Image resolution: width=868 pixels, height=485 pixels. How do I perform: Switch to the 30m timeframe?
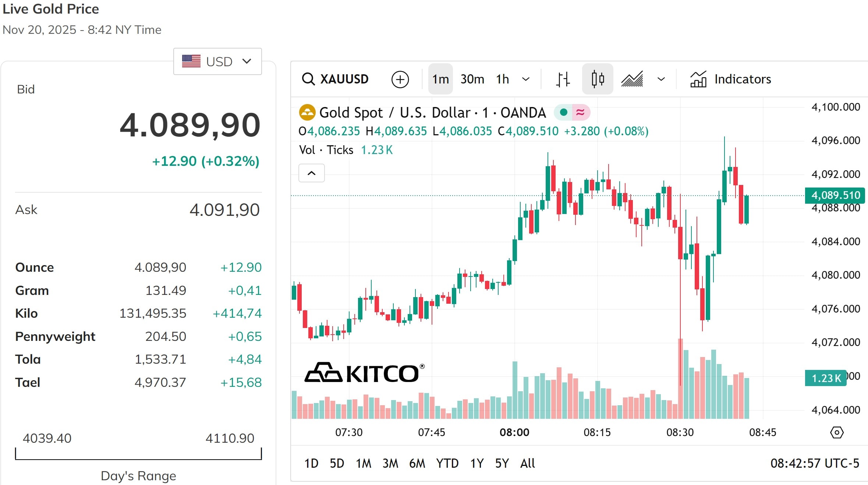[x=472, y=79]
